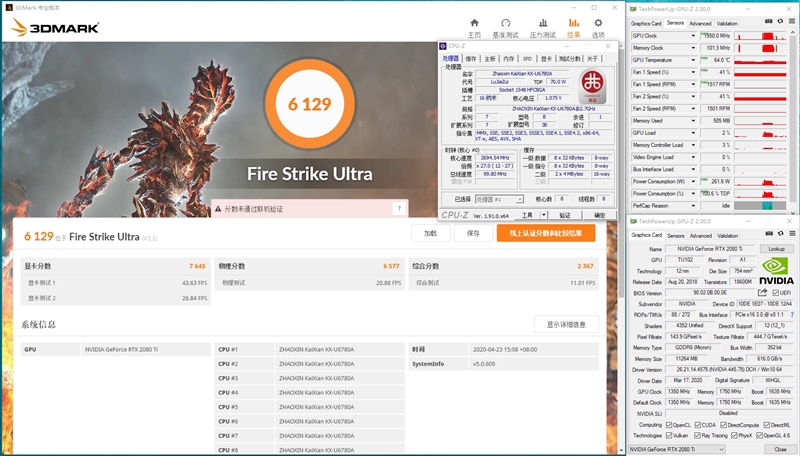Take a screenshot in the GPU-Z Sensors window
Screen dimensions: 800x456
pyautogui.click(x=768, y=21)
